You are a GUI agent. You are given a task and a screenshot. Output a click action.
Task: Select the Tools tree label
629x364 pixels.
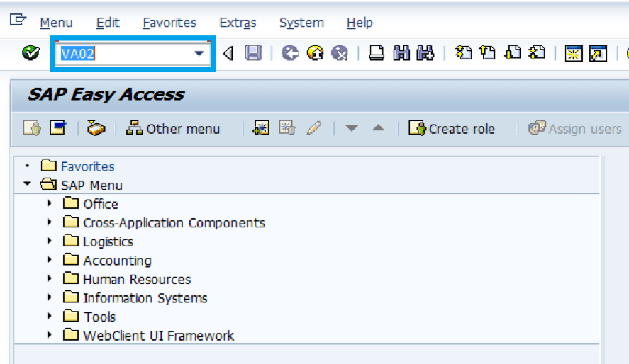tap(99, 317)
